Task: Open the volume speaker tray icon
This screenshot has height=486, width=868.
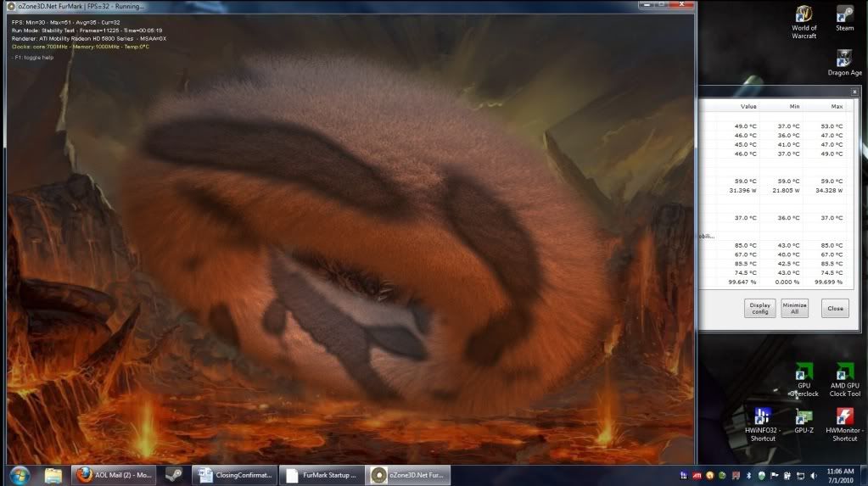Action: pyautogui.click(x=814, y=476)
